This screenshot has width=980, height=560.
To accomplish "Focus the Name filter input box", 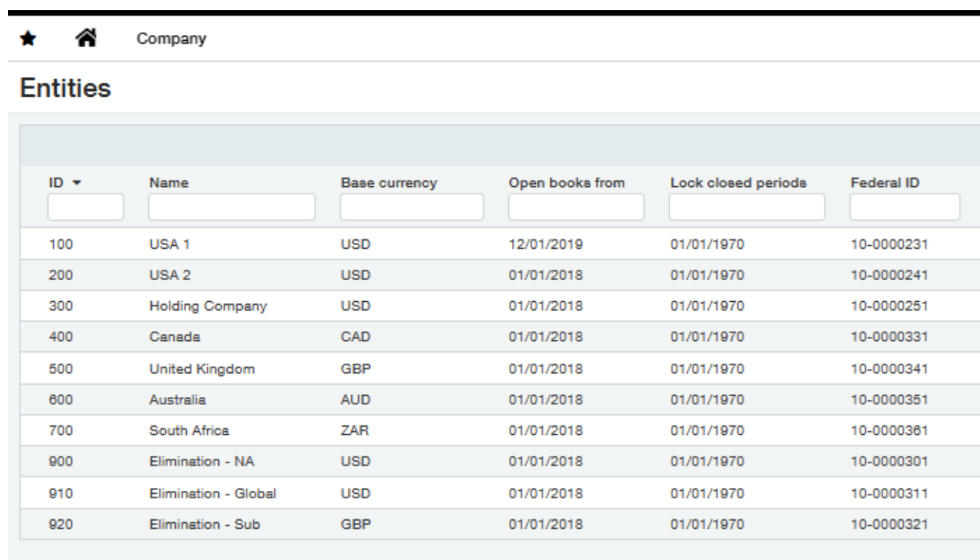I will (x=232, y=207).
